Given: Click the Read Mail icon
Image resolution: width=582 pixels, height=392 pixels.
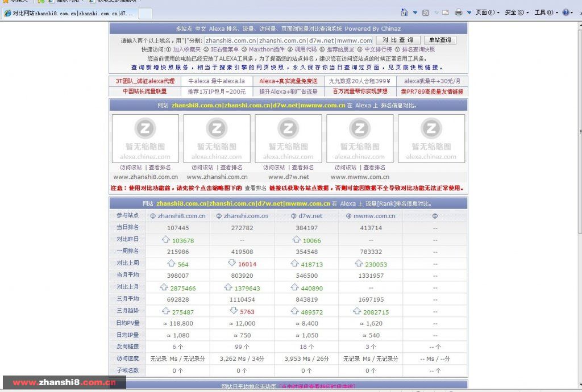Looking at the screenshot, I should point(446,12).
